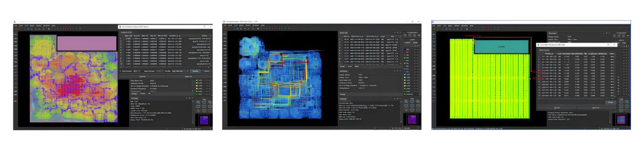Click zoom-in magnifier in EM heatmap window View panel
The width and height of the screenshot is (644, 150).
[x=406, y=101]
